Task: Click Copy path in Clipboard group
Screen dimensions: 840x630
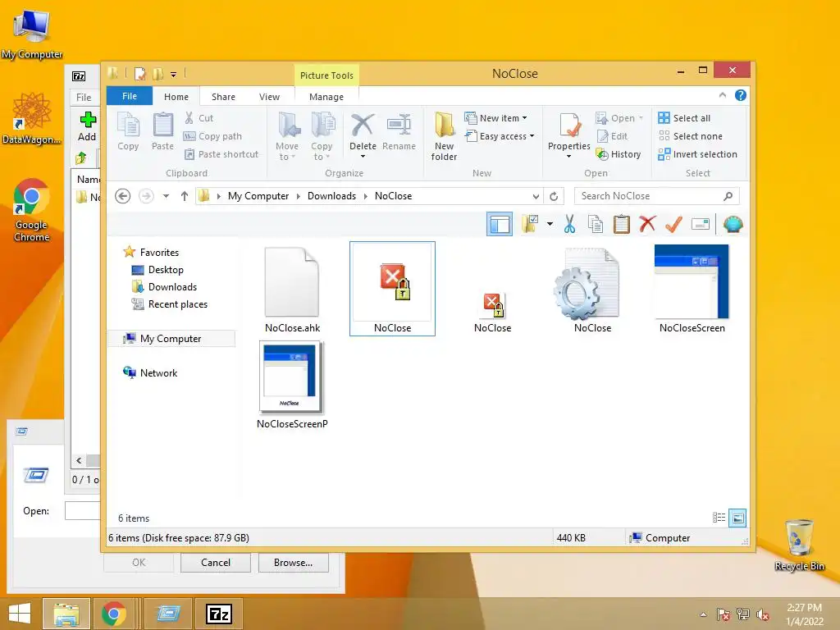Action: pos(212,136)
